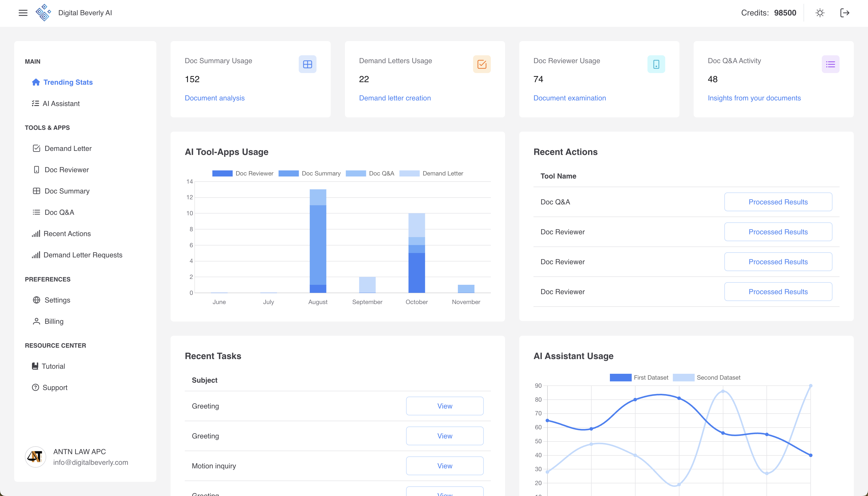Go to Demand Letter tool

[x=68, y=149]
